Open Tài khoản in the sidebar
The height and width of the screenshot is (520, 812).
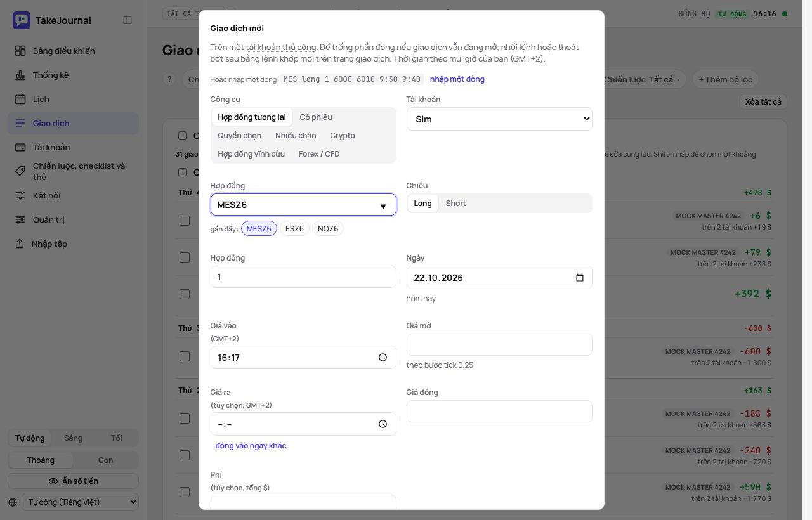tap(73, 147)
